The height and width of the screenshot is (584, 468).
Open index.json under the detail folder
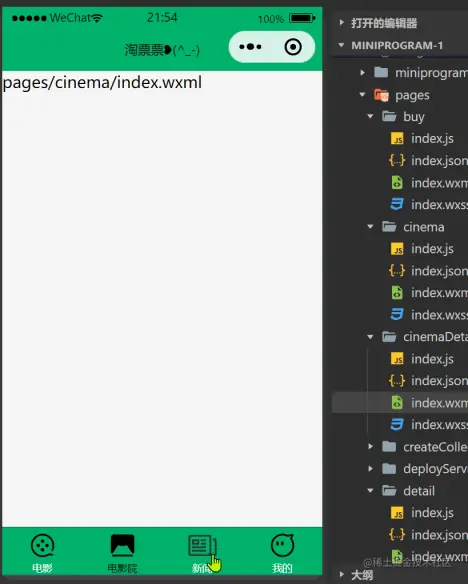(x=439, y=534)
